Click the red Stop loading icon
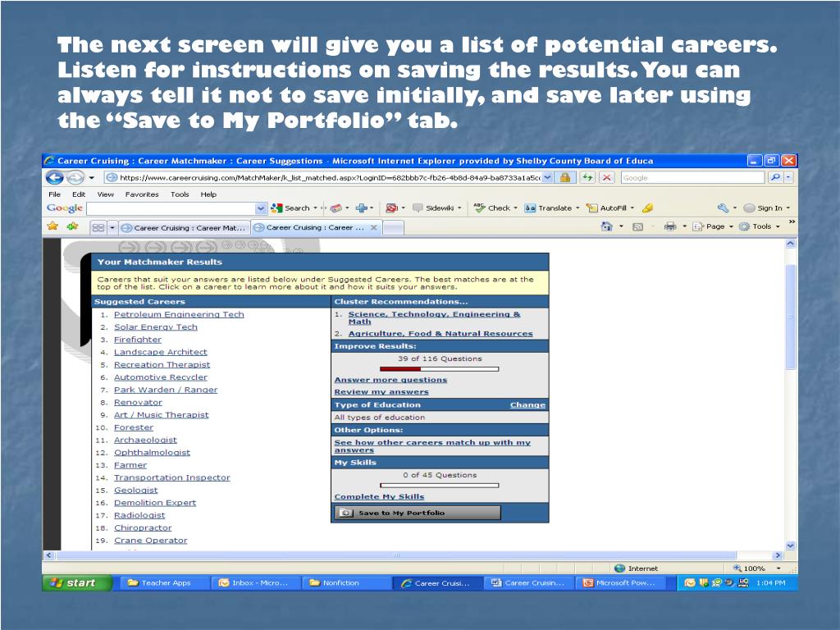The image size is (840, 630). coord(606,177)
